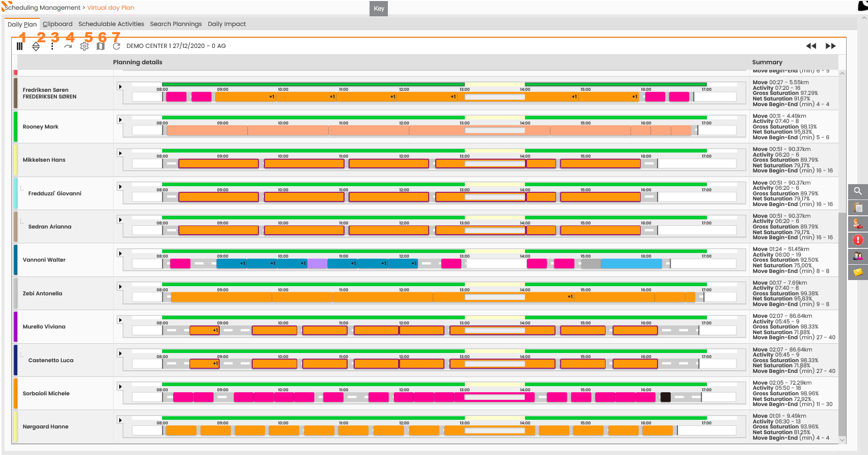868x455 pixels.
Task: Switch to the Search Plannings tab
Action: 176,24
